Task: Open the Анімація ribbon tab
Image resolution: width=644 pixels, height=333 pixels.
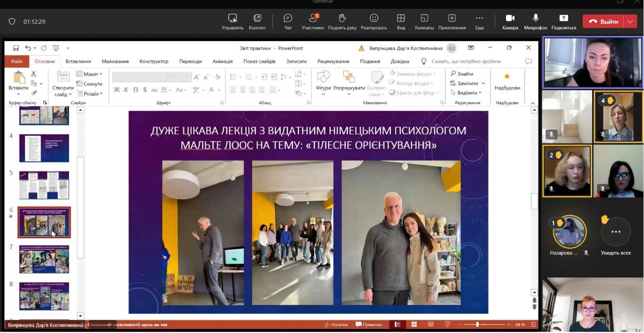Action: point(222,61)
